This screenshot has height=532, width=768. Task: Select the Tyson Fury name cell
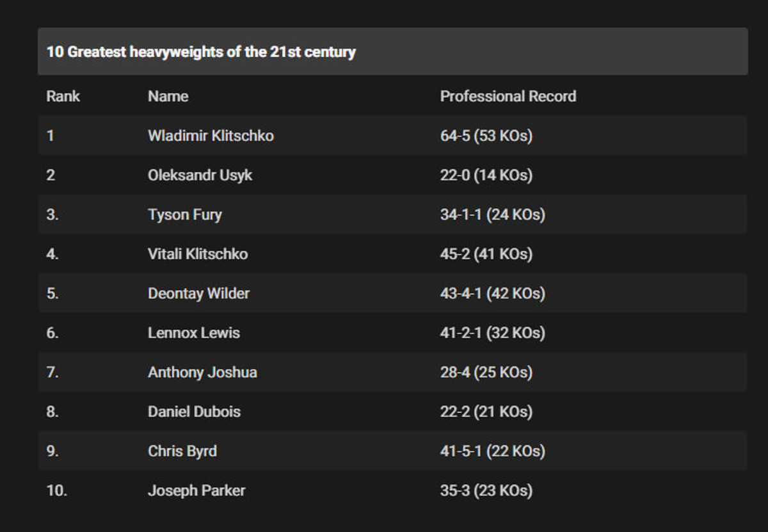click(184, 214)
